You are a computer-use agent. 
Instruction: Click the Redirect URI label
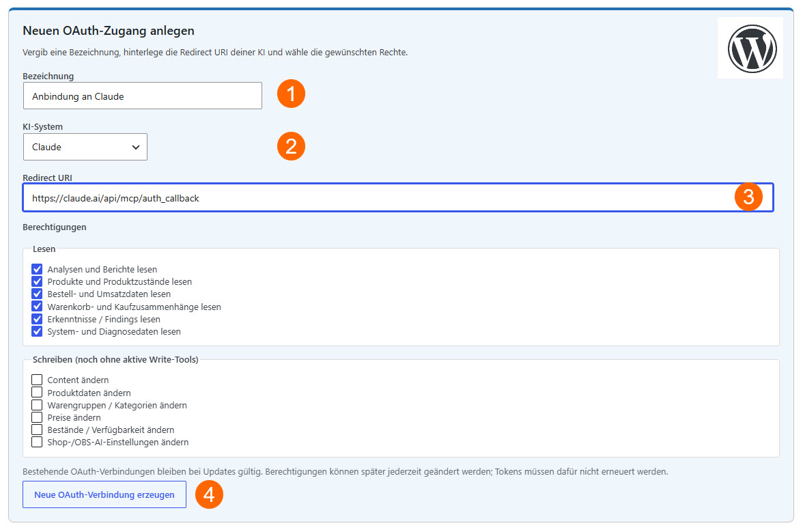(47, 178)
